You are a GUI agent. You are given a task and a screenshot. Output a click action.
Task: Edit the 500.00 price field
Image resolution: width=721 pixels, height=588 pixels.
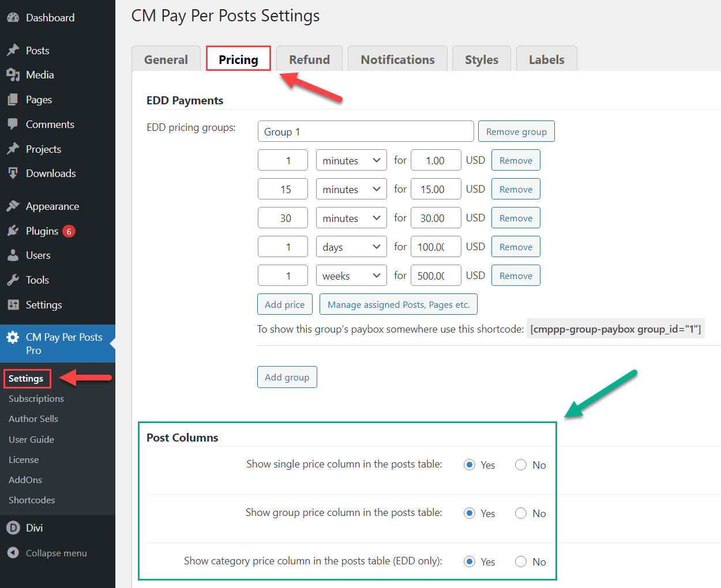(435, 276)
